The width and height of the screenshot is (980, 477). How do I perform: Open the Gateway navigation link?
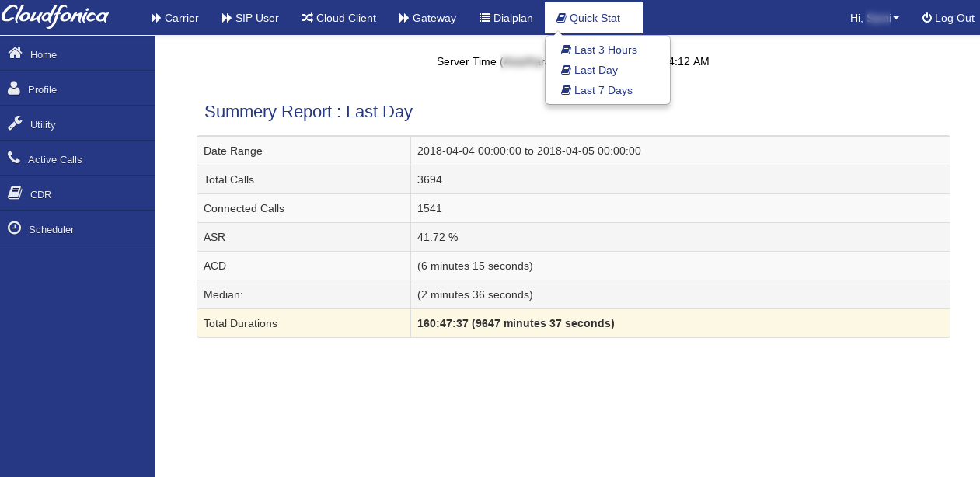(427, 18)
